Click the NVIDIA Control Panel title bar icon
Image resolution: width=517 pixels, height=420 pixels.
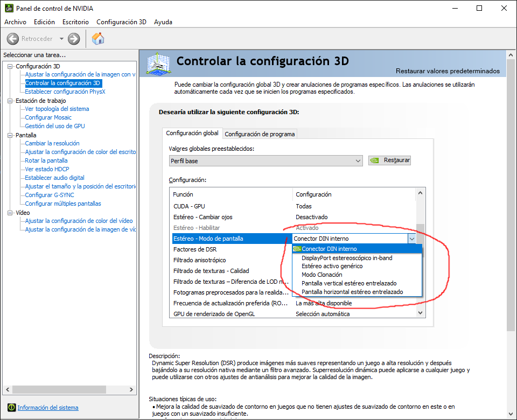coord(8,8)
